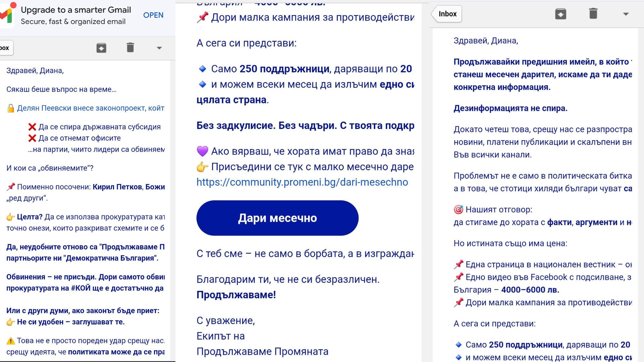The width and height of the screenshot is (644, 362).
Task: Click the pointing hand beside "Целта?"
Action: (x=11, y=217)
